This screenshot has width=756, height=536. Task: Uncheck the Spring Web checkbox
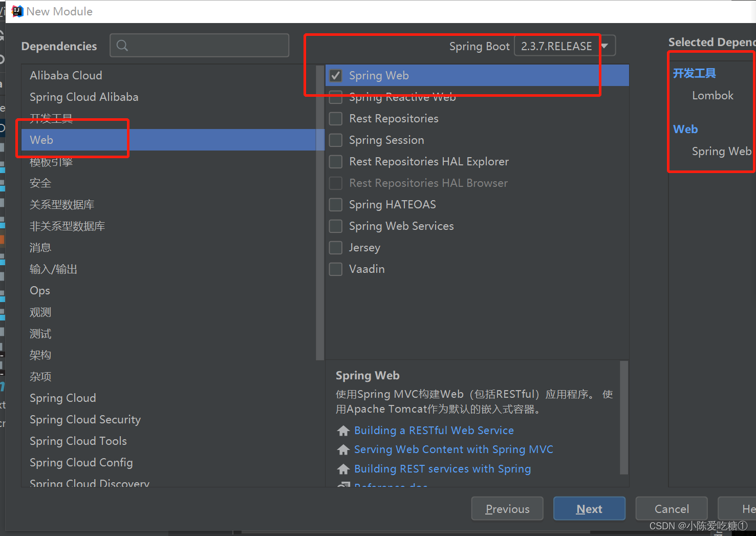336,76
